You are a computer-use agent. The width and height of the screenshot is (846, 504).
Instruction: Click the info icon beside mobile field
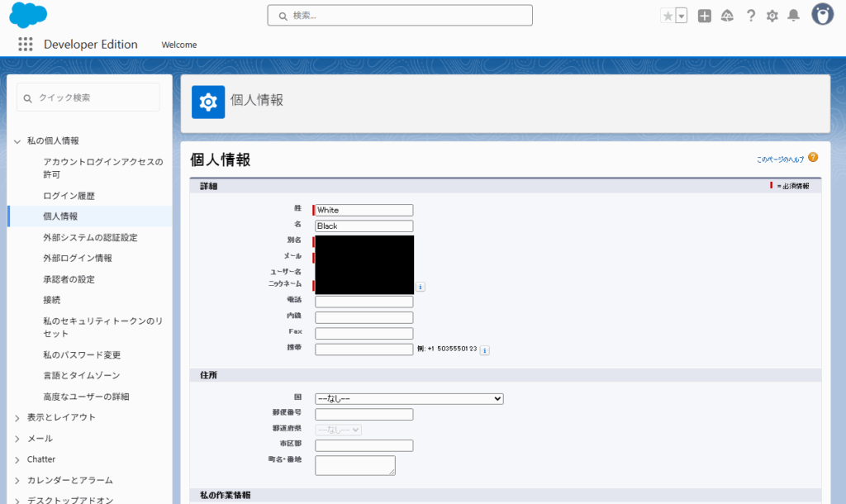(x=485, y=350)
